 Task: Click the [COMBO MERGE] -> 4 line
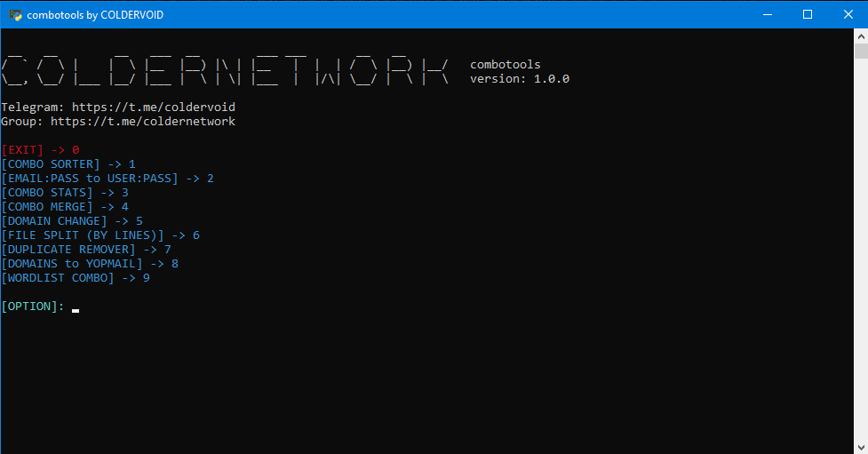click(65, 206)
